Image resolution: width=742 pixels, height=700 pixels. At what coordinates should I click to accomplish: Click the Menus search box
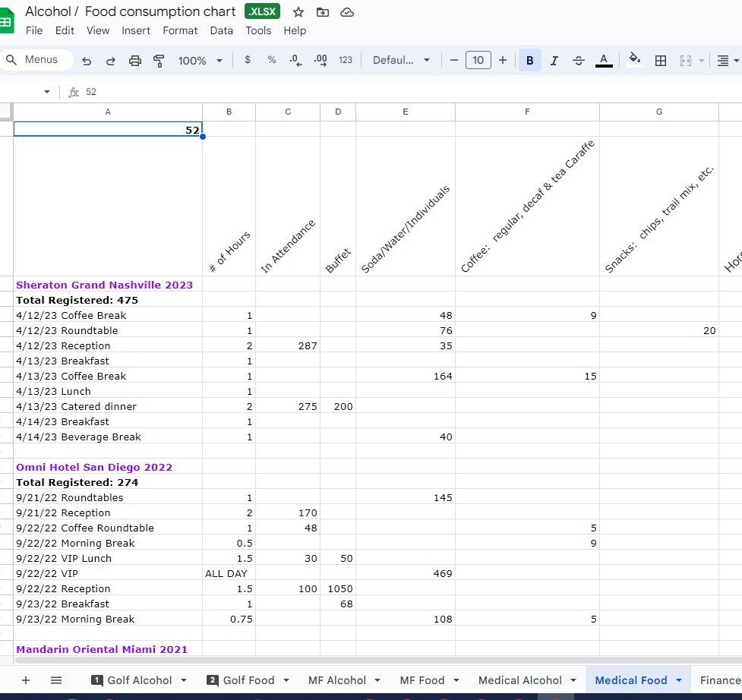click(x=37, y=60)
